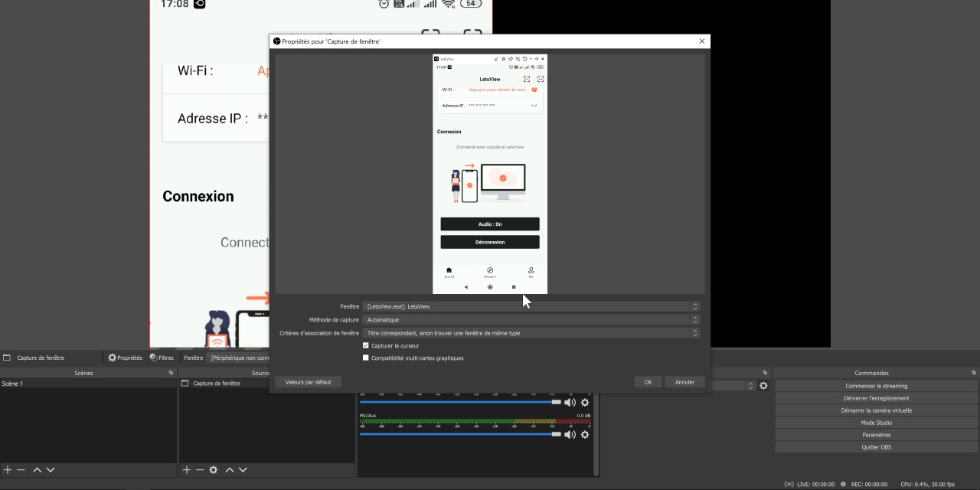Select Scène 1 in the scenes list
980x490 pixels.
(x=13, y=384)
